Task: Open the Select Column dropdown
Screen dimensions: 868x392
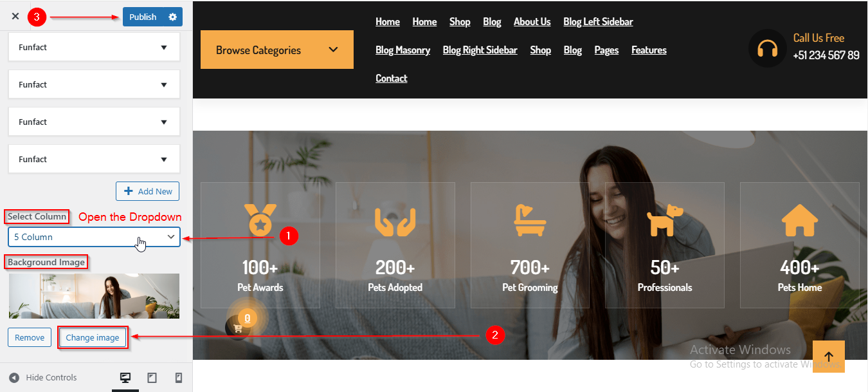Action: click(95, 237)
